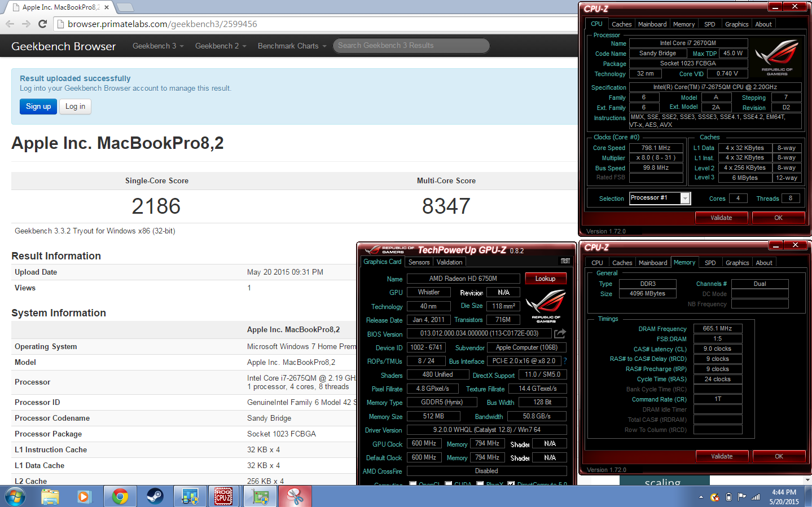
Task: Open the Mainboard tab in the CPU-Z processor window
Action: [652, 24]
